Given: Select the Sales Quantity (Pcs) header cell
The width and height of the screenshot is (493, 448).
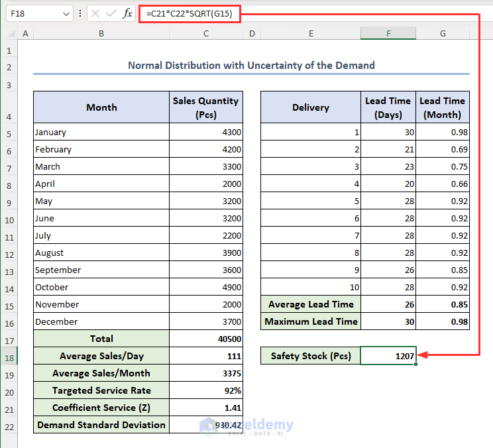Looking at the screenshot, I should [x=206, y=107].
